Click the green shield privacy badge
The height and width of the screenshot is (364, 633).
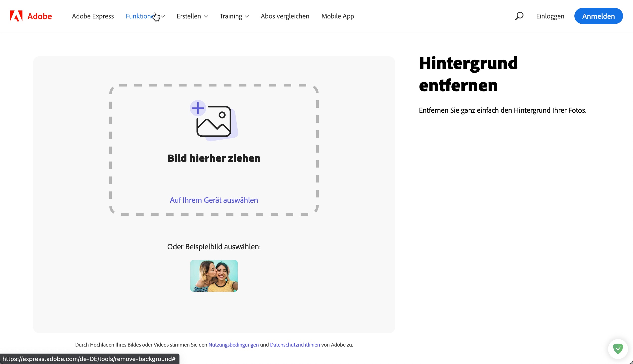pos(618,349)
